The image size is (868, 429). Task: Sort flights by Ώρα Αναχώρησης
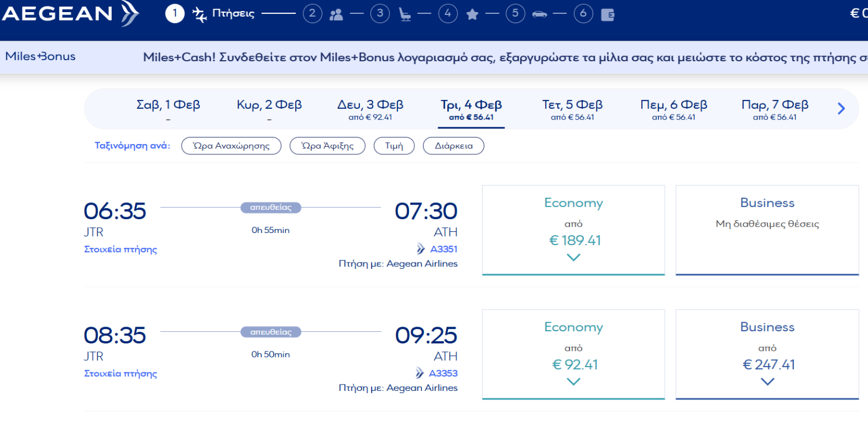click(x=231, y=146)
